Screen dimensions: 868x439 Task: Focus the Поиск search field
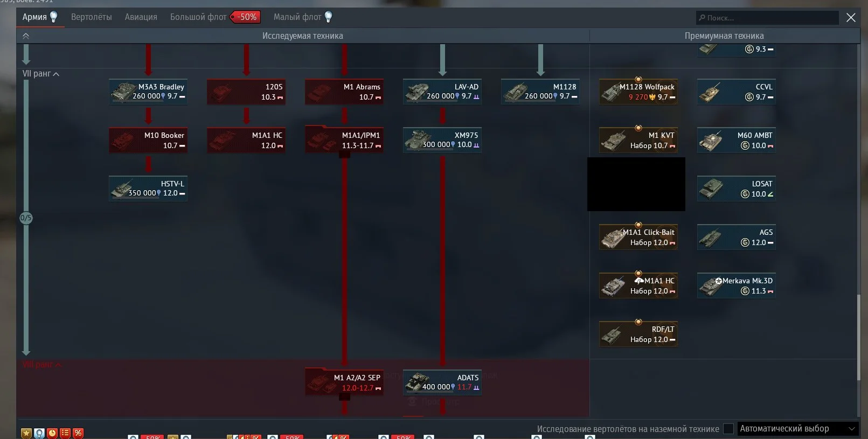767,18
